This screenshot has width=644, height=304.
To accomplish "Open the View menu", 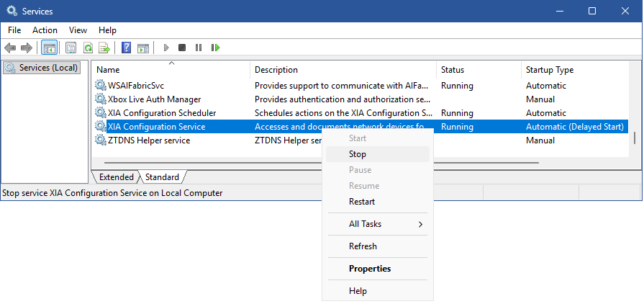I will (x=78, y=30).
